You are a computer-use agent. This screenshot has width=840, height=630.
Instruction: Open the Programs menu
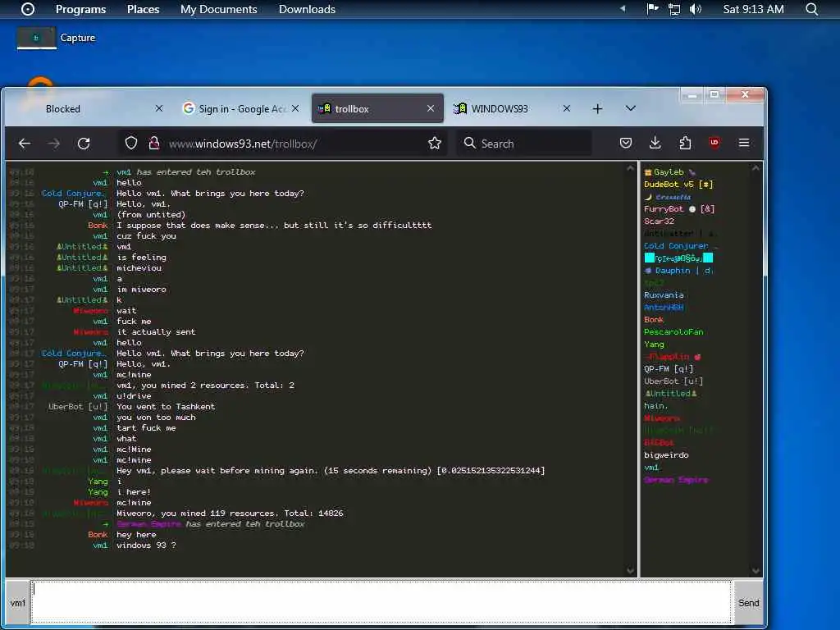click(81, 9)
